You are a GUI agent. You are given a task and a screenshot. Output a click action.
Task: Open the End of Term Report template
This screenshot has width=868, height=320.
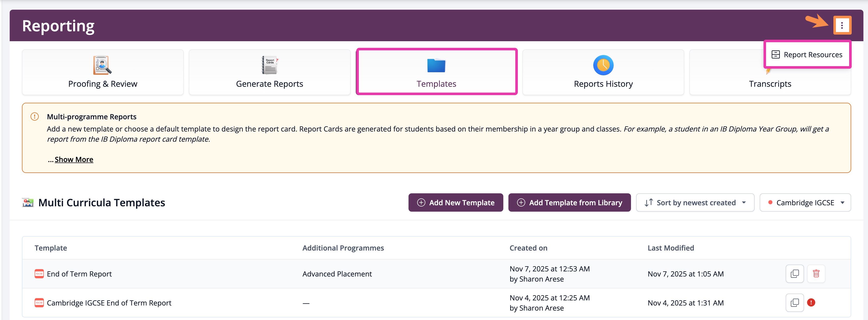(x=79, y=273)
